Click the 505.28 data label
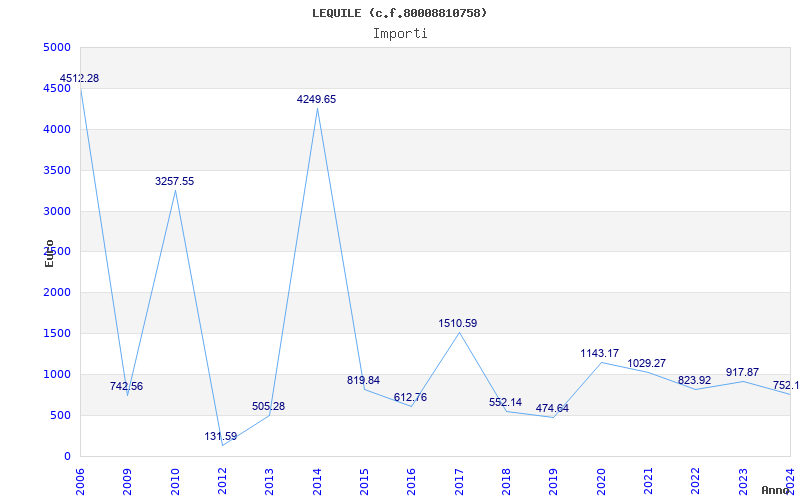 coord(268,407)
